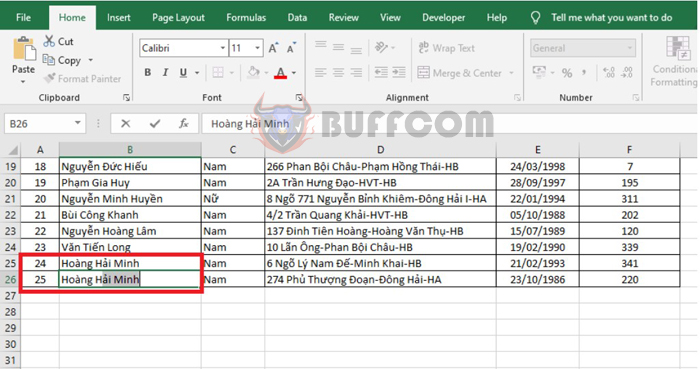Open the Calibri font name dropdown

click(223, 48)
